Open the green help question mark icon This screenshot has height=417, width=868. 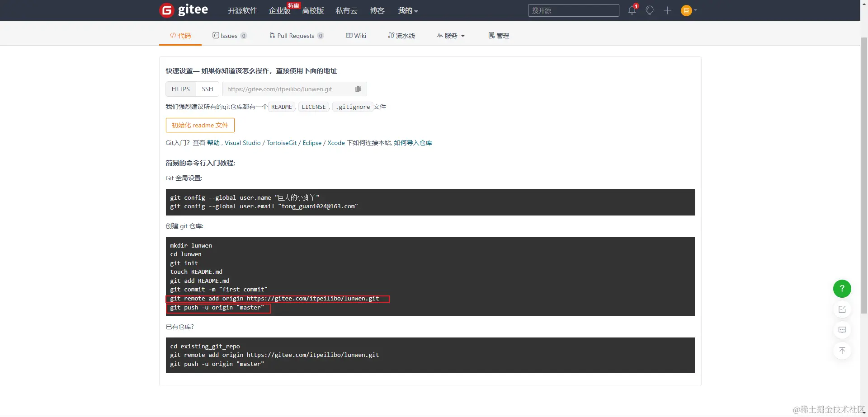coord(842,288)
